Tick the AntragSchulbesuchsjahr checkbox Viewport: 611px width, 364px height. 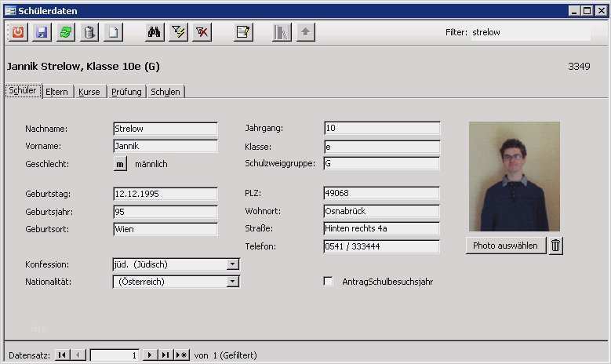pos(328,282)
